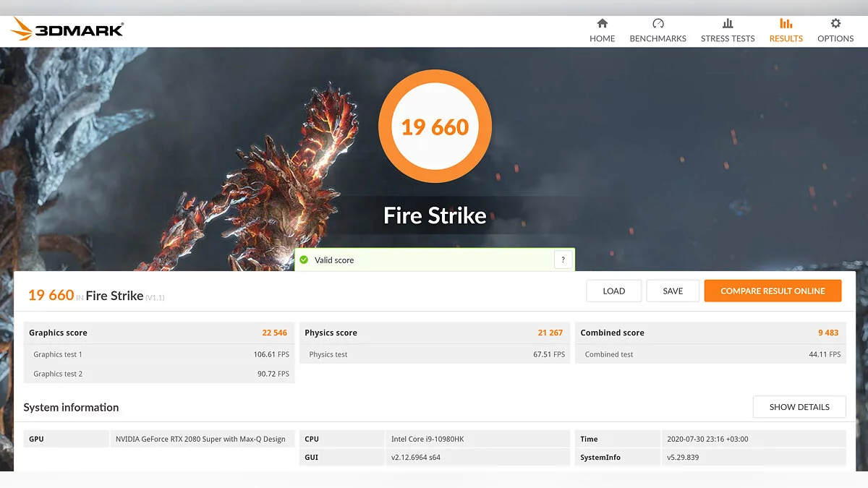Click the 3DMark logo

tap(67, 30)
